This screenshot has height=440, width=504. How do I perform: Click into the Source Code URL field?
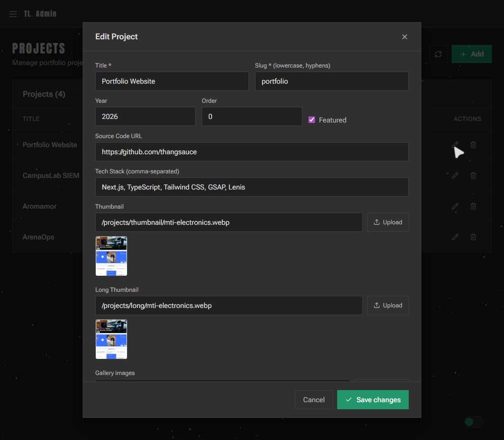pos(251,152)
